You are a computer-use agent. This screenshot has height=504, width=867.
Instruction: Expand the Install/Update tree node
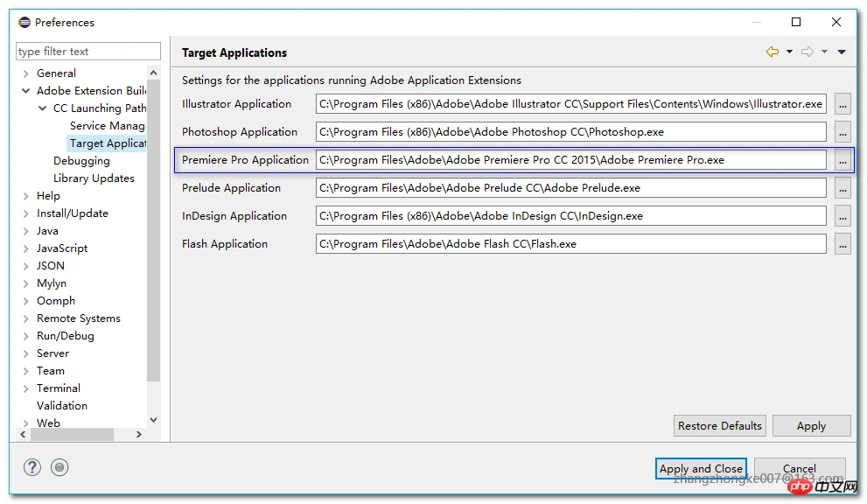pyautogui.click(x=25, y=213)
